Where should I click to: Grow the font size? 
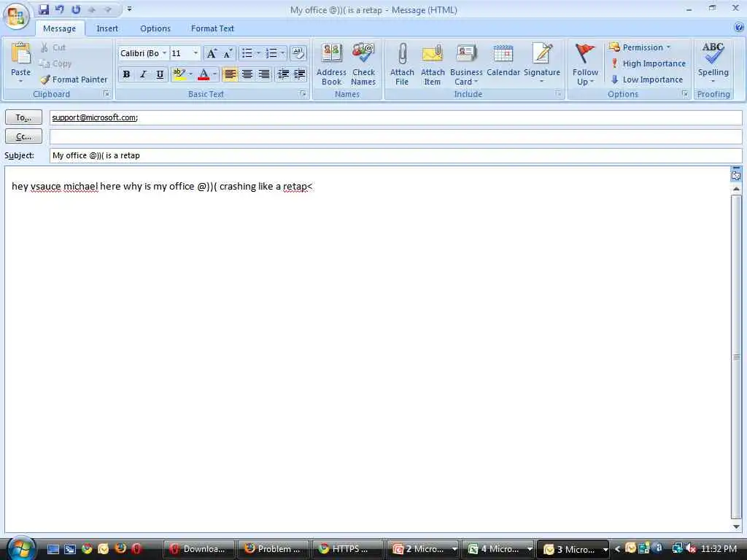[x=211, y=53]
